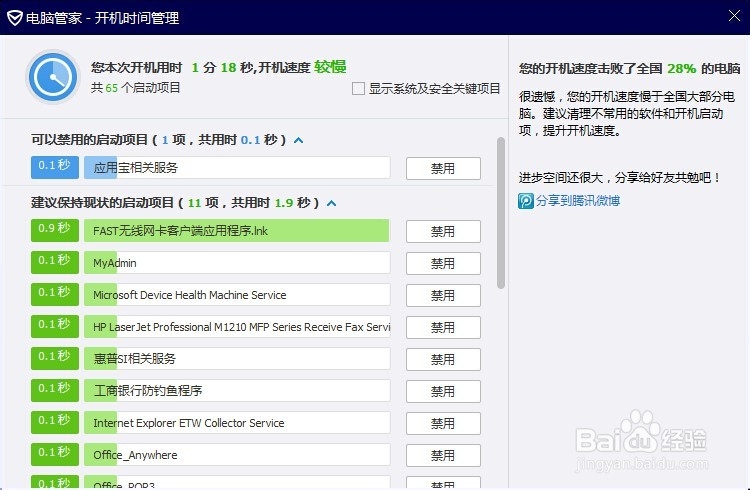The height and width of the screenshot is (490, 750).
Task: Disable MyAdmin startup item
Action: pos(443,264)
